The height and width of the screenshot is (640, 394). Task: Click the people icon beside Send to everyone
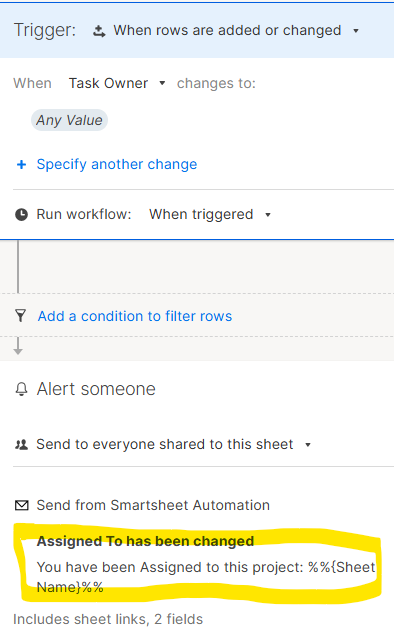[21, 444]
